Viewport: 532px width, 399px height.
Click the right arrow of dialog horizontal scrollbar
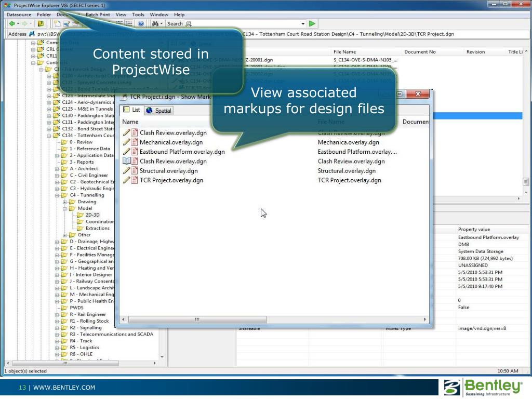coord(425,320)
